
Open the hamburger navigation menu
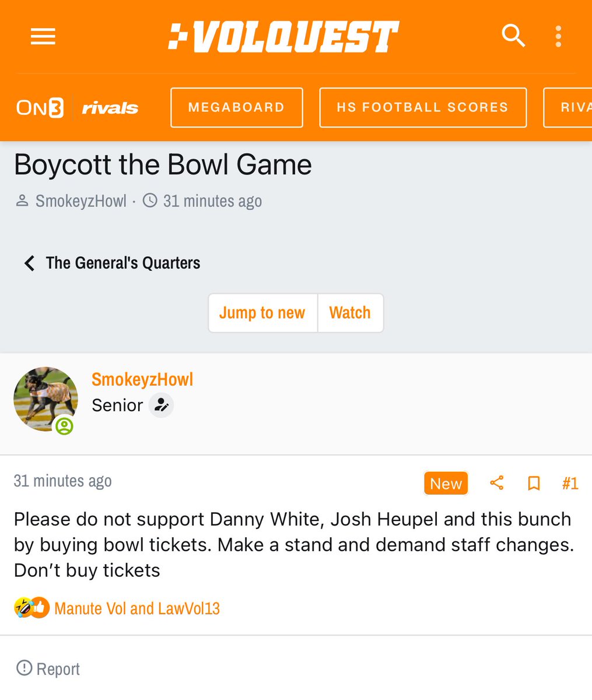click(43, 37)
